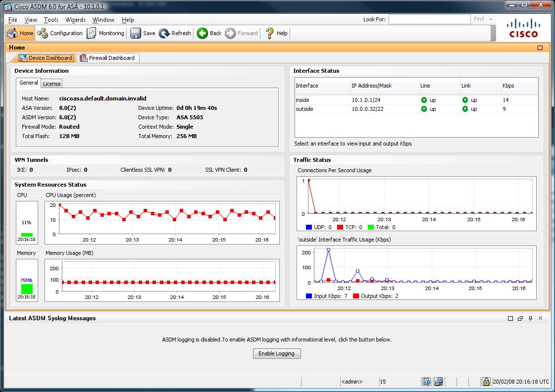Click the Link column header
This screenshot has width=555, height=392.
[x=481, y=86]
